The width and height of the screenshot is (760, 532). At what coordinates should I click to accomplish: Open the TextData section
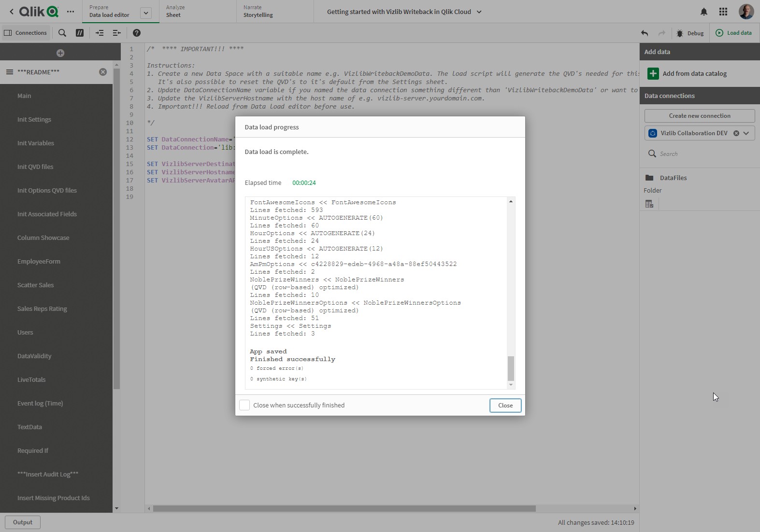click(x=56, y=427)
